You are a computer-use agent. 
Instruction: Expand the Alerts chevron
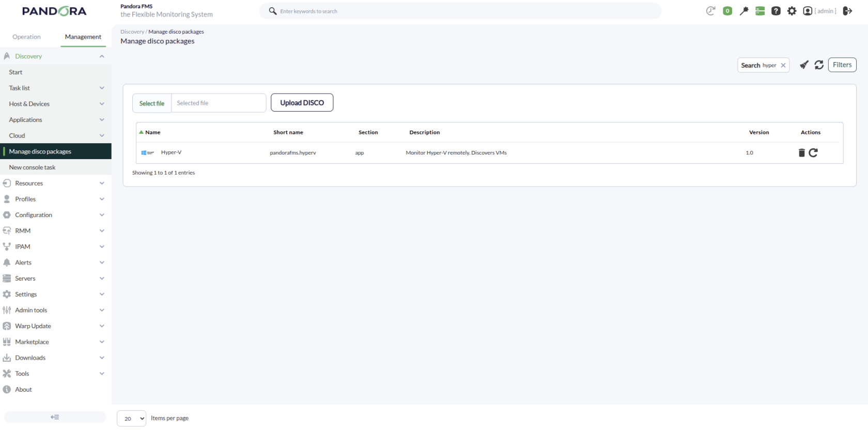coord(102,263)
